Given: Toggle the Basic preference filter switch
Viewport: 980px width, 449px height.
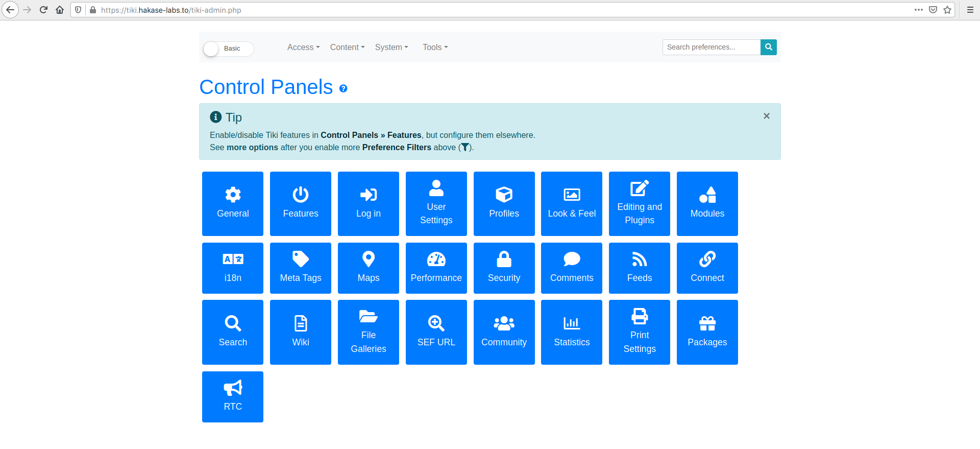Looking at the screenshot, I should (x=228, y=49).
